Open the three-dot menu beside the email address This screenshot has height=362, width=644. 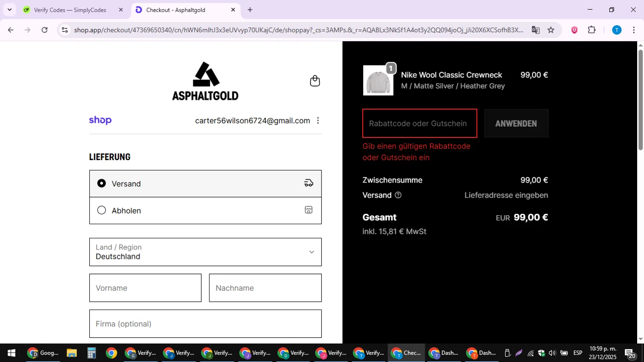point(318,121)
